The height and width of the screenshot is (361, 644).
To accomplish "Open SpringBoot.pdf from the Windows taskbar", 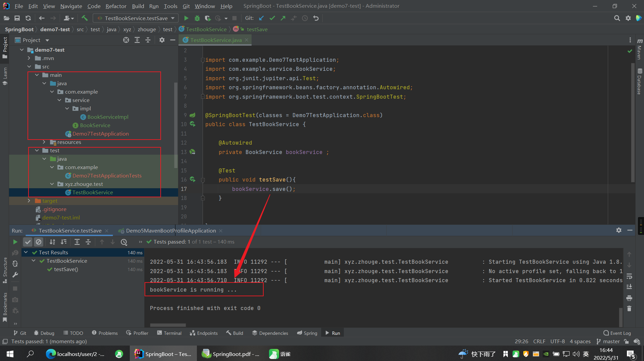I will pos(231,354).
